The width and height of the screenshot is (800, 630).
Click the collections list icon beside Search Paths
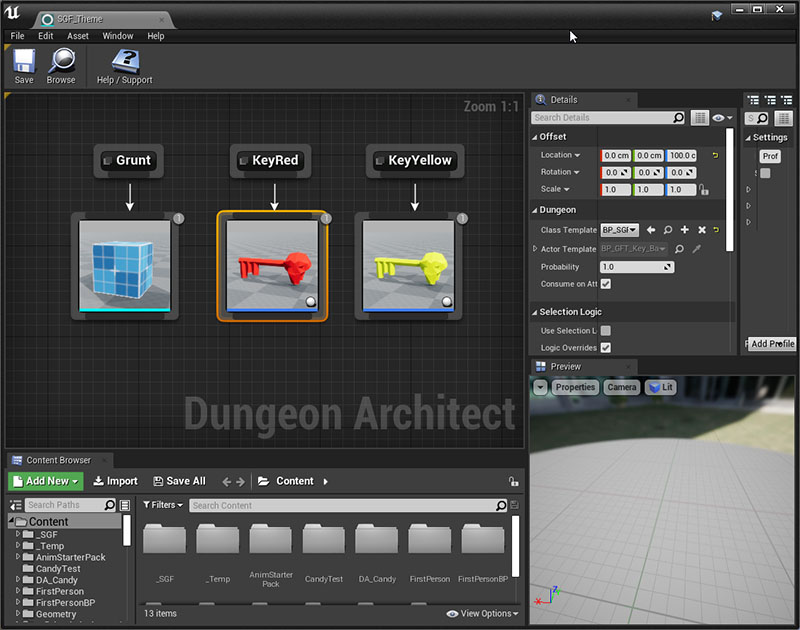(x=124, y=505)
